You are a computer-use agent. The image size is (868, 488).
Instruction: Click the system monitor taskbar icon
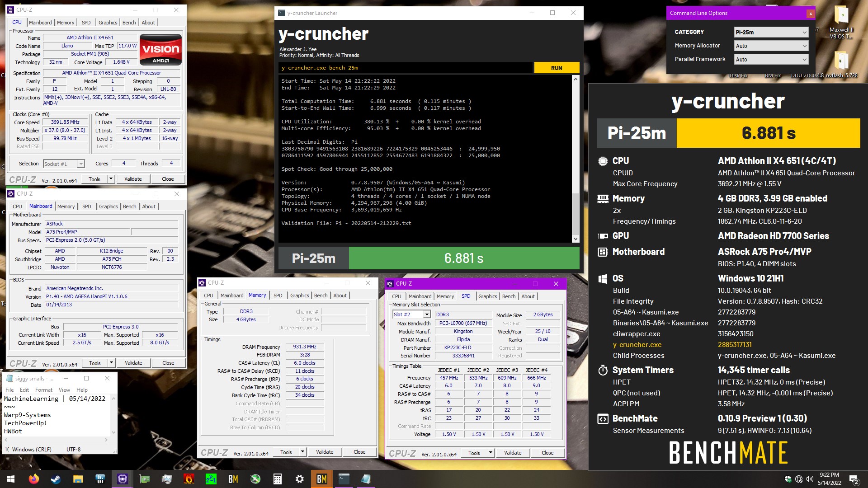pos(166,479)
